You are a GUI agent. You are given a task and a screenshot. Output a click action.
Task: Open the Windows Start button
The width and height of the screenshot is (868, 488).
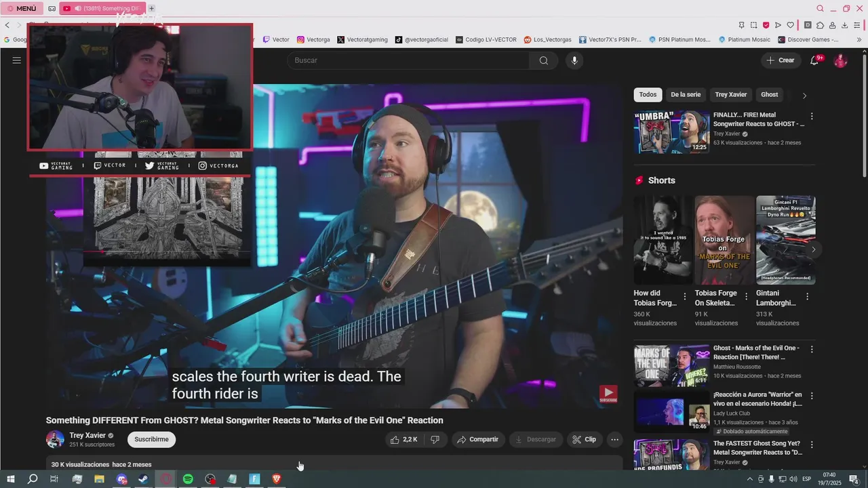[x=11, y=479]
